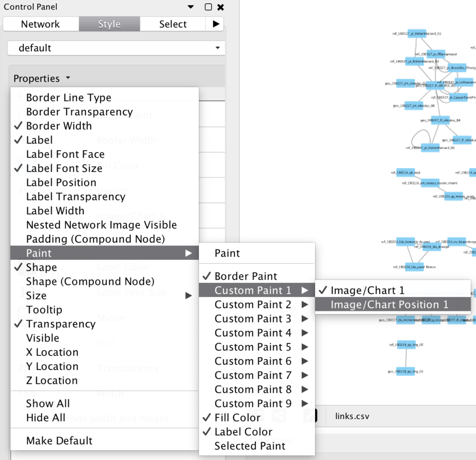The width and height of the screenshot is (476, 460).
Task: Show more tabs with the right arrow
Action: pos(216,24)
